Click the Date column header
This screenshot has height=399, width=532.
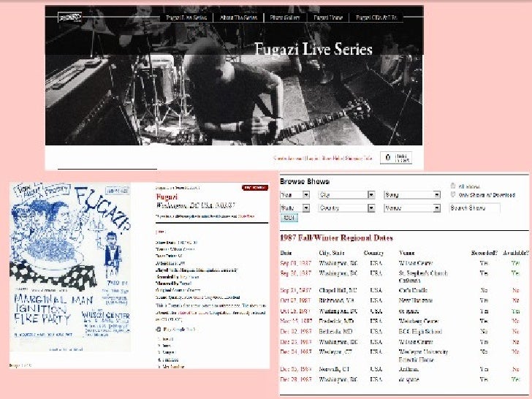tap(286, 253)
